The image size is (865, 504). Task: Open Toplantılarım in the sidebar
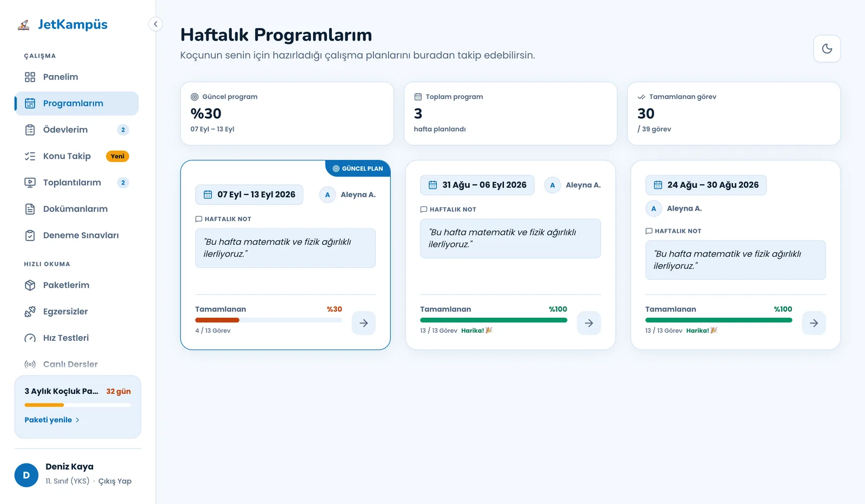[77, 183]
